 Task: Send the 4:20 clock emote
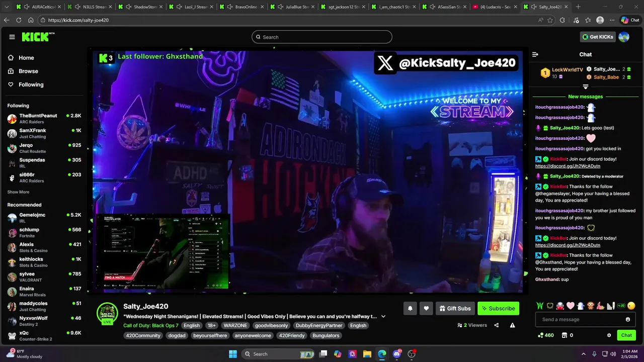tap(621, 306)
